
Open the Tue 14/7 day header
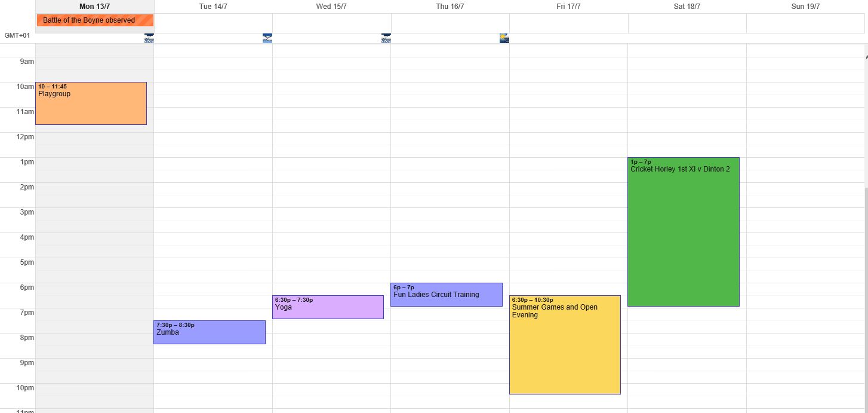[213, 7]
